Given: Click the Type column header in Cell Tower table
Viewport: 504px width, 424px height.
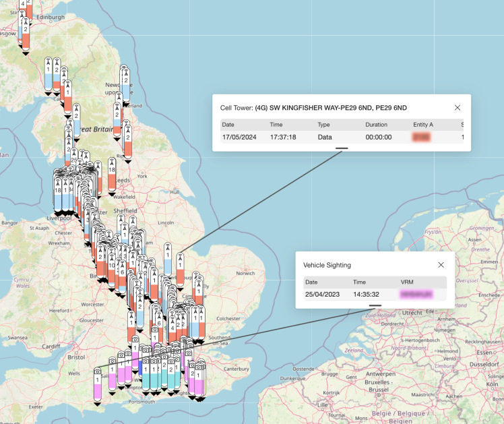Looking at the screenshot, I should click(324, 125).
